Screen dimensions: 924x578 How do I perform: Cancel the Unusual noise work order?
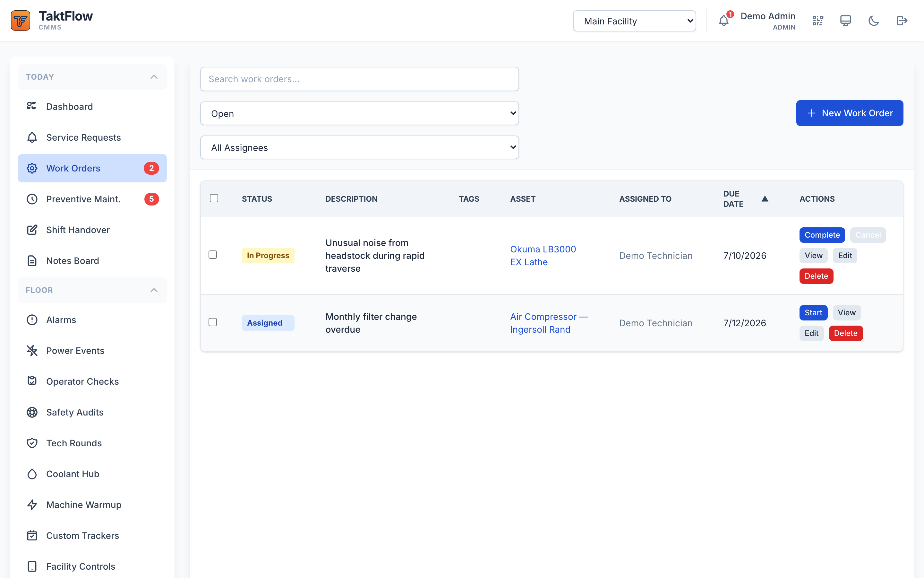(x=868, y=235)
